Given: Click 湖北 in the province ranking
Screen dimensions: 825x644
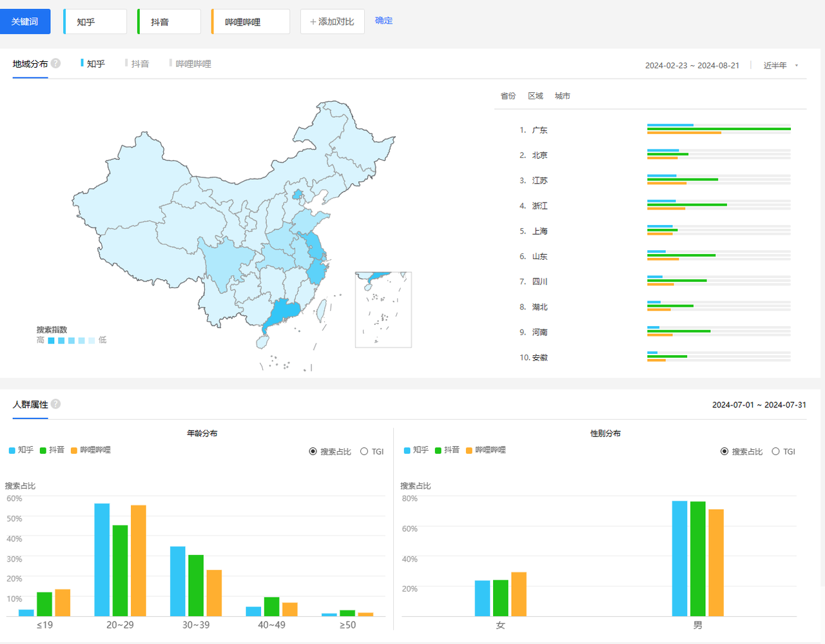Looking at the screenshot, I should [539, 307].
